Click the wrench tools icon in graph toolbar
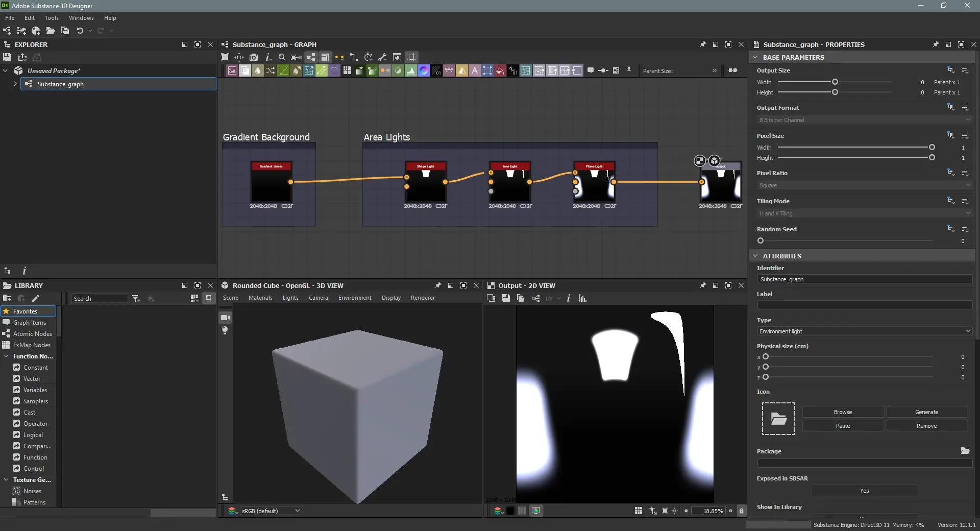980x531 pixels. (x=382, y=57)
